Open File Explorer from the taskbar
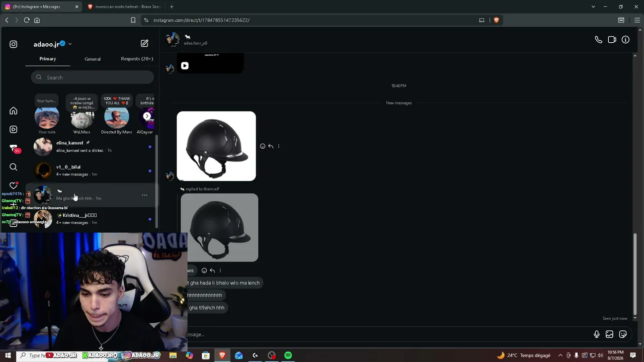 point(173,355)
